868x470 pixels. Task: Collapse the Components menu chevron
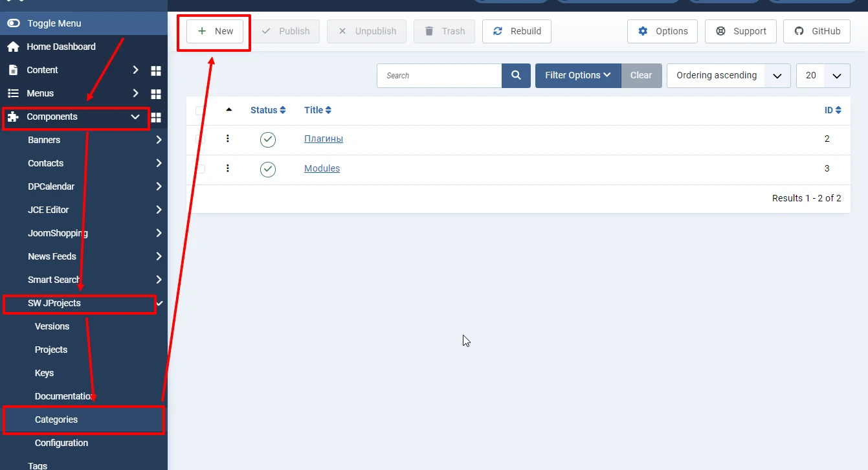135,117
